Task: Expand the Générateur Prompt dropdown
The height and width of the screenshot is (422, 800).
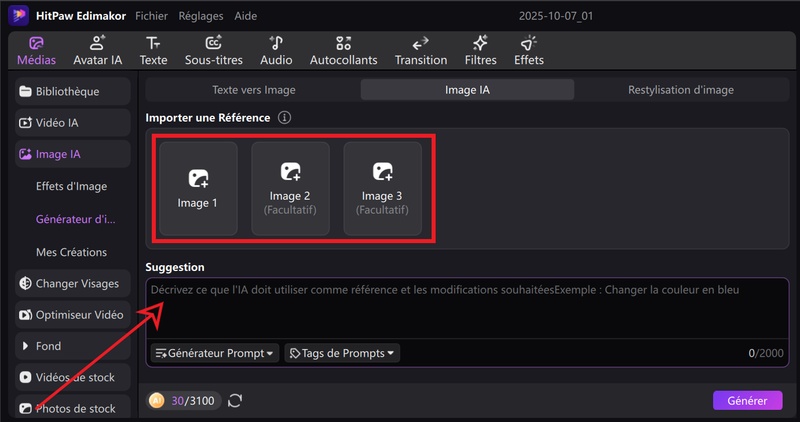Action: click(x=214, y=353)
